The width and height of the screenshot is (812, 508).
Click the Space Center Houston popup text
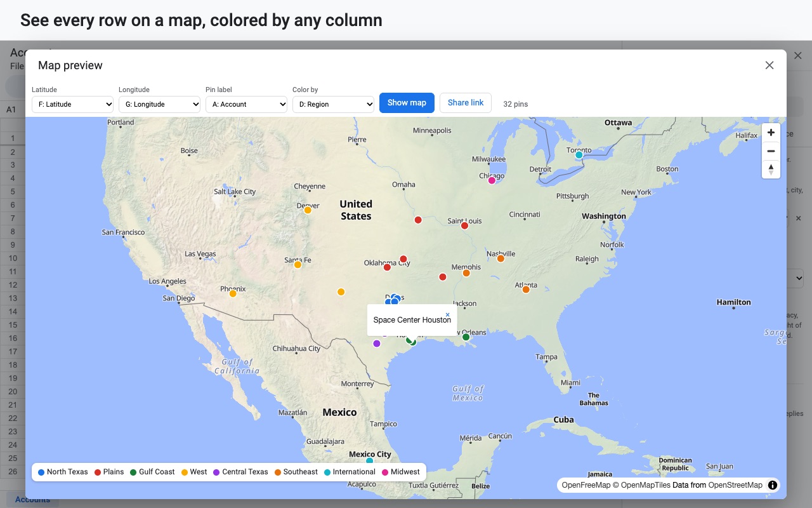click(x=412, y=320)
